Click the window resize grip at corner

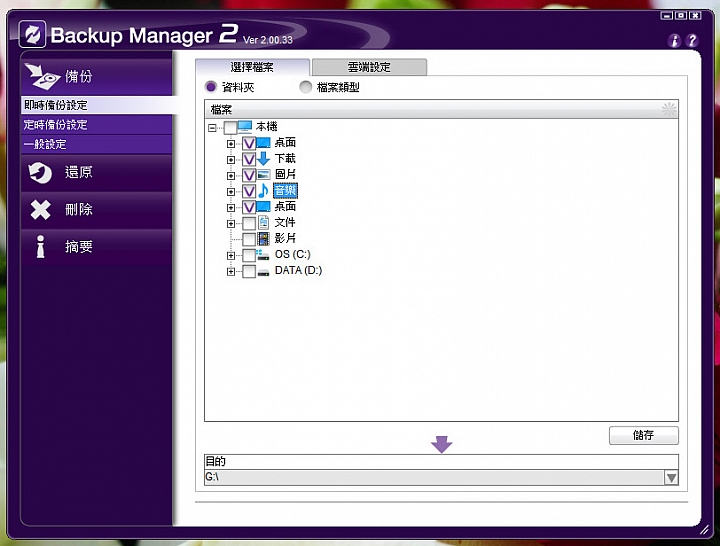(x=704, y=530)
